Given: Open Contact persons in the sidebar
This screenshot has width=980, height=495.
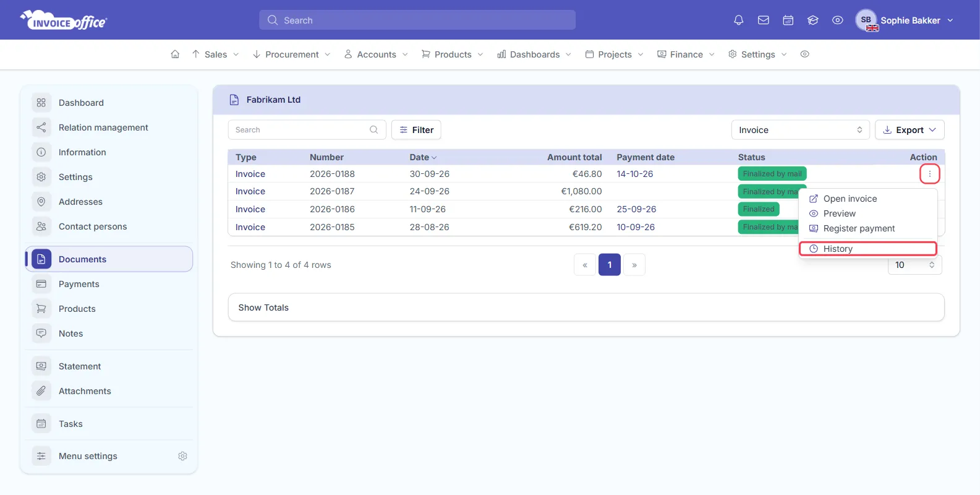Looking at the screenshot, I should (109, 226).
